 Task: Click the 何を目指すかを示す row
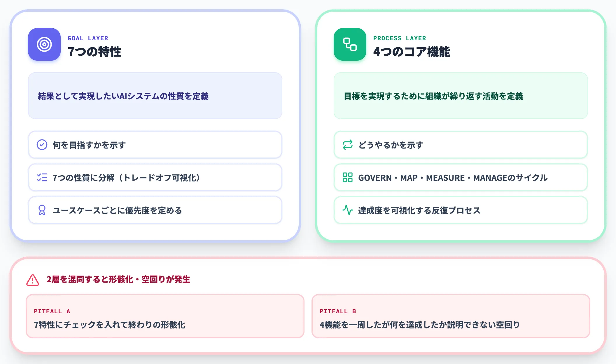point(155,145)
